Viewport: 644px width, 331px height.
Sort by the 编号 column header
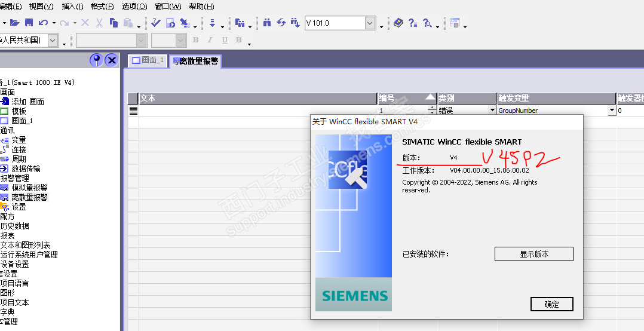coord(407,98)
